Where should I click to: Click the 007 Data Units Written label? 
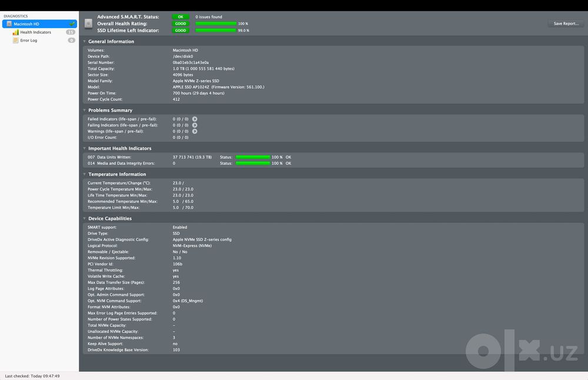109,157
